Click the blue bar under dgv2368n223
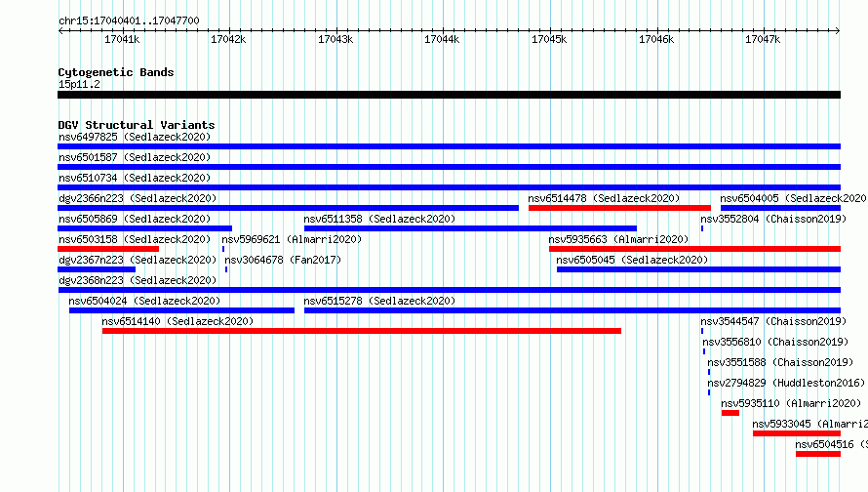868x492 pixels. point(449,290)
